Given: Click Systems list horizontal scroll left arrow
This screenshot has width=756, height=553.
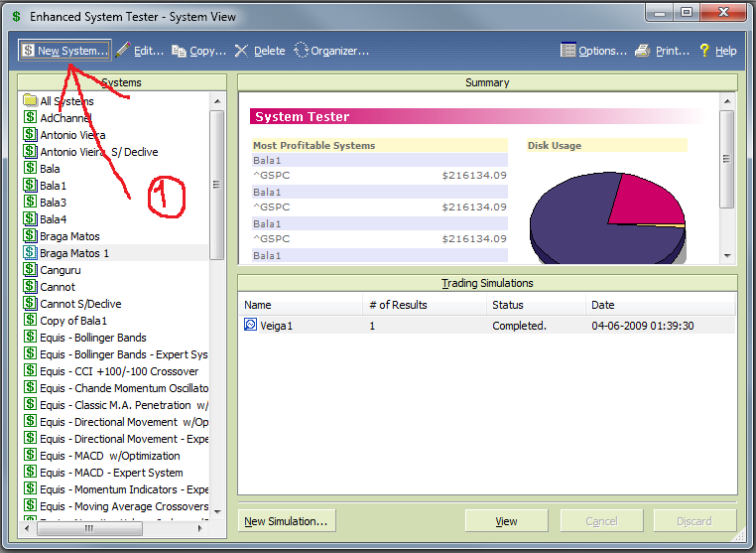Looking at the screenshot, I should [x=27, y=528].
